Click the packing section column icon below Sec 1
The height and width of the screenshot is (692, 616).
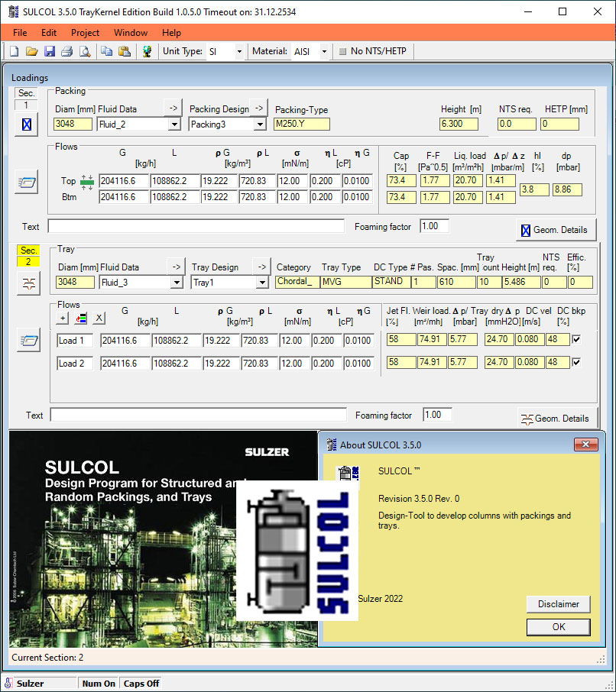click(x=28, y=125)
